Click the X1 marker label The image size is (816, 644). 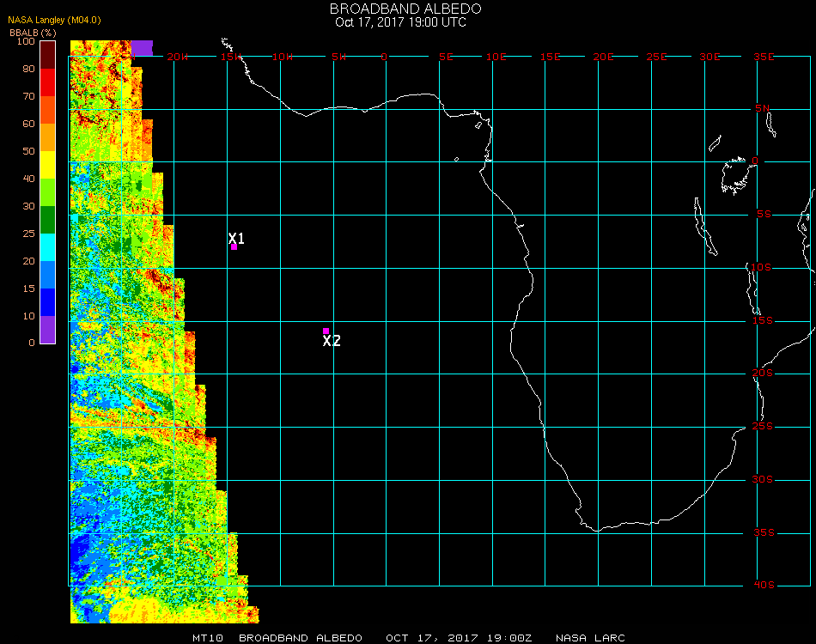click(x=236, y=238)
